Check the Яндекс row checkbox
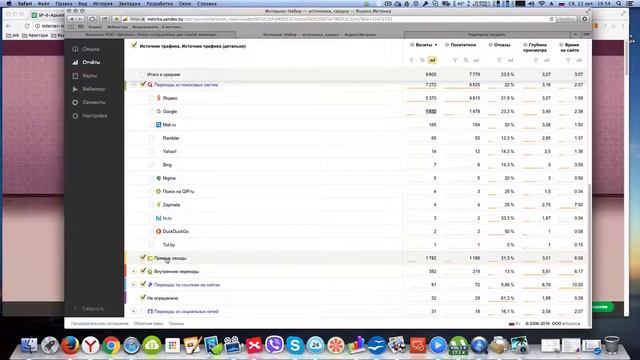Image resolution: width=640 pixels, height=360 pixels. [x=151, y=98]
